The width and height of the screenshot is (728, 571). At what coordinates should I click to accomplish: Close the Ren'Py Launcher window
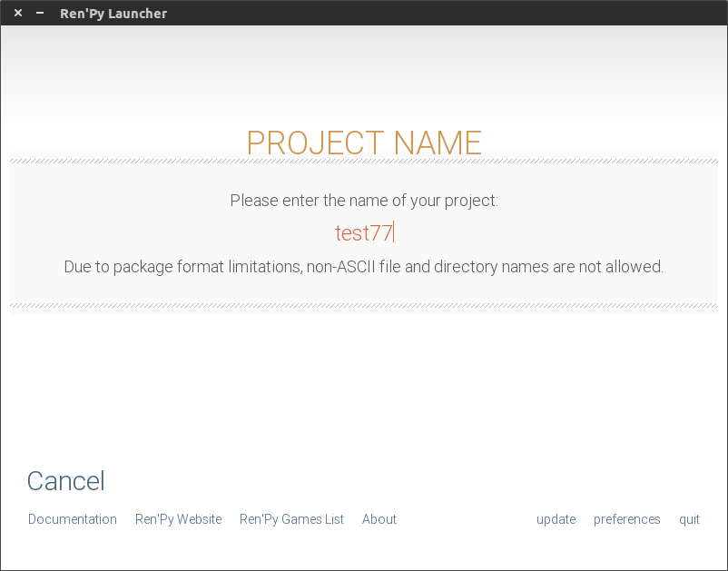coord(18,13)
